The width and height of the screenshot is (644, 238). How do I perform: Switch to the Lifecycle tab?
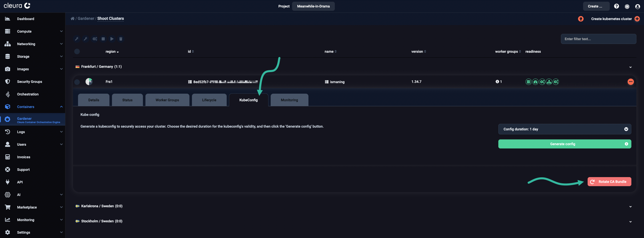tap(209, 100)
